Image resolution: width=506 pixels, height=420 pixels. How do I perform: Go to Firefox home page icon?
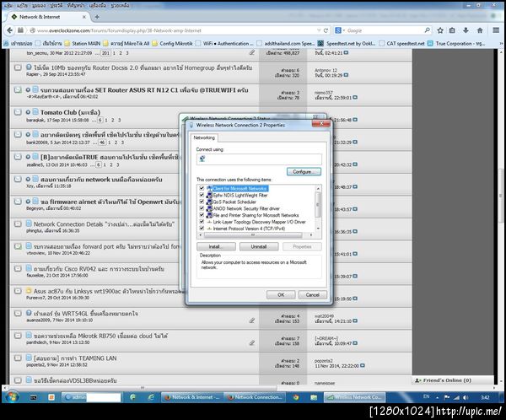480,30
